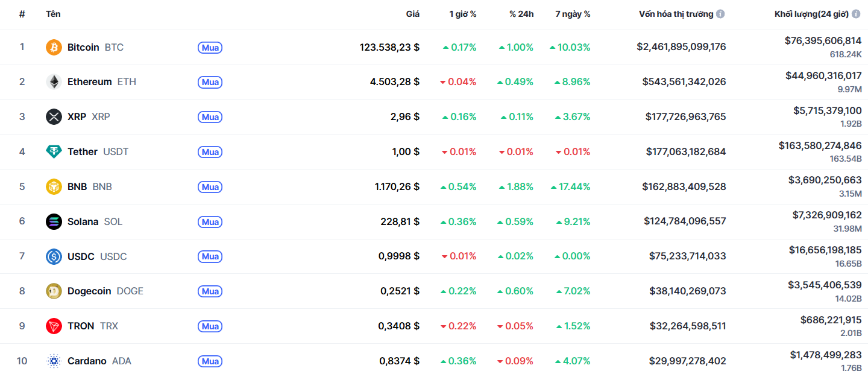Click the Bitcoin logo icon

54,47
